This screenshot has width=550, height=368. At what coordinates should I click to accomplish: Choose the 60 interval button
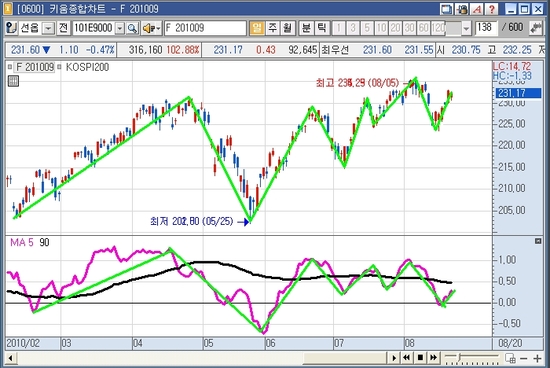(424, 28)
